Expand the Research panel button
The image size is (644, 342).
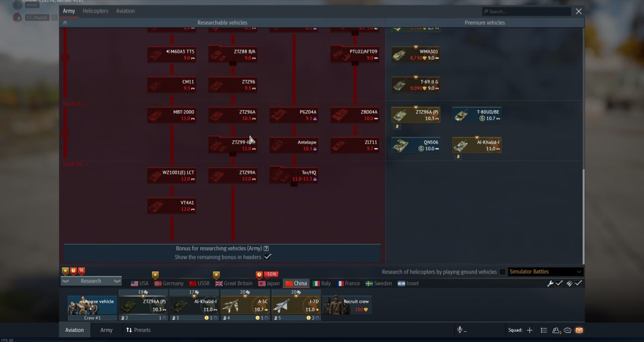(x=91, y=281)
